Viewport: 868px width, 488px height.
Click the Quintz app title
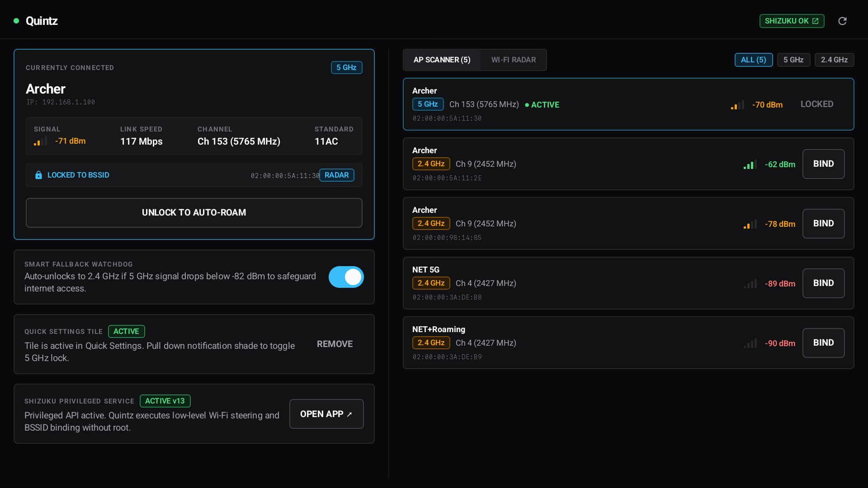click(x=42, y=21)
